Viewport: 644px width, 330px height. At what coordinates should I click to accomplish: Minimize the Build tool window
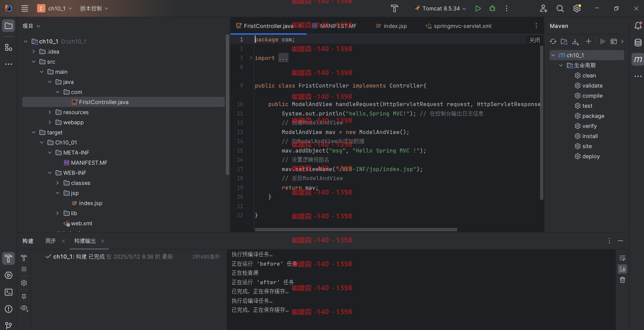point(620,241)
